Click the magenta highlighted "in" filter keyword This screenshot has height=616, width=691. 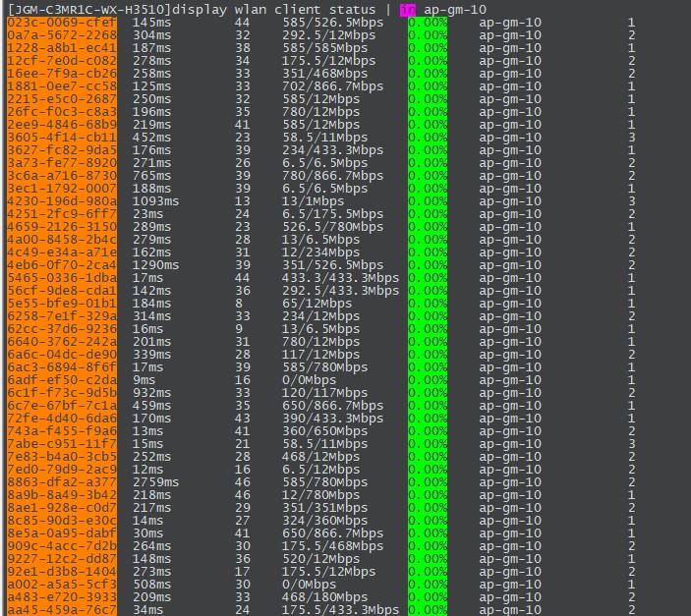click(x=408, y=9)
